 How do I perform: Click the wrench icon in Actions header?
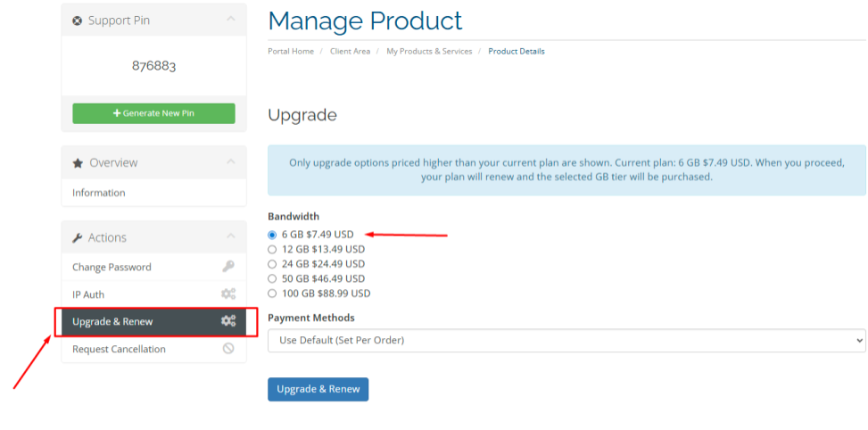tap(78, 237)
